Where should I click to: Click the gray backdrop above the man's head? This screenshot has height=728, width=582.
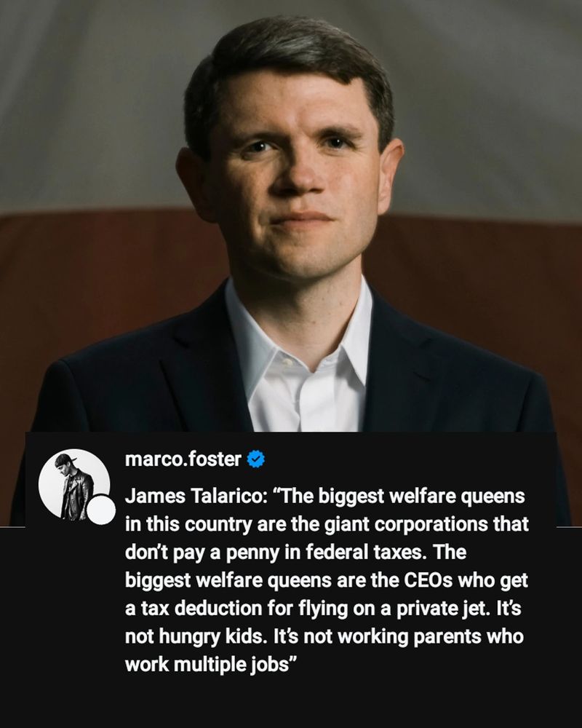point(288,9)
